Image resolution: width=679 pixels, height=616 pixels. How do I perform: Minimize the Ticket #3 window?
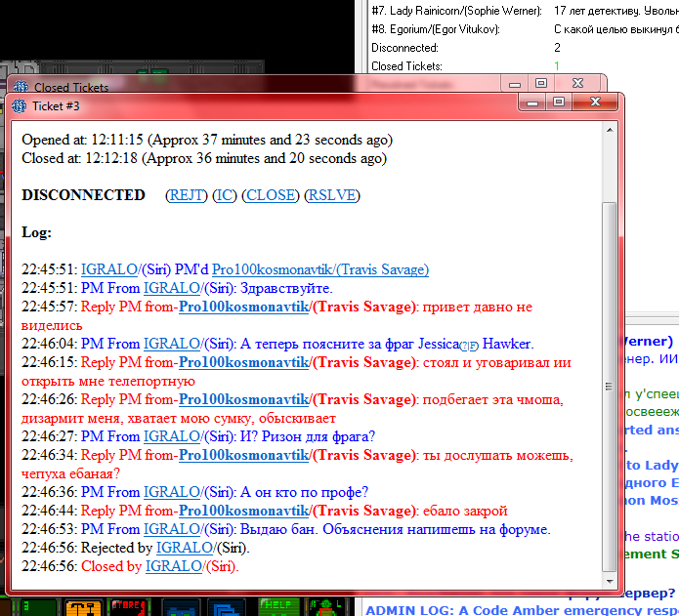pos(532,103)
